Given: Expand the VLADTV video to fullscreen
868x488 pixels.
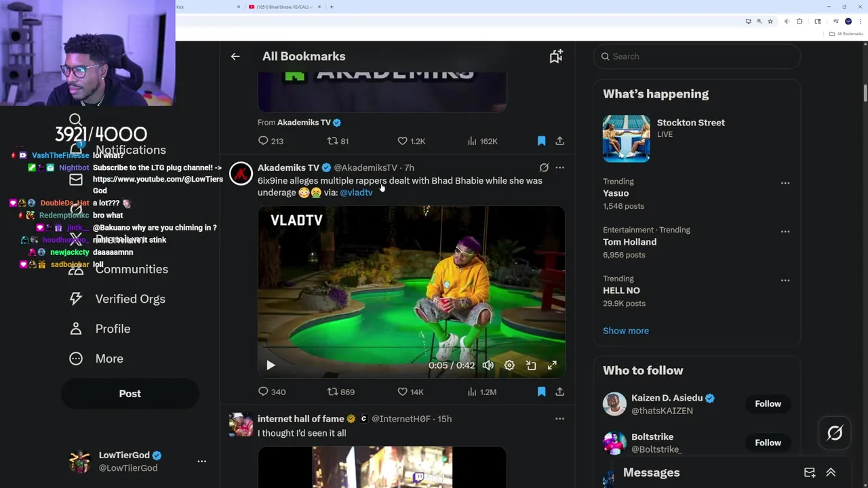Looking at the screenshot, I should pos(552,365).
